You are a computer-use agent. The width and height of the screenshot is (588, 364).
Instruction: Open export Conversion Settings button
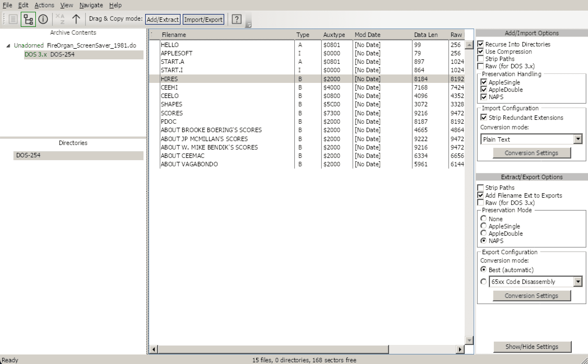click(532, 296)
